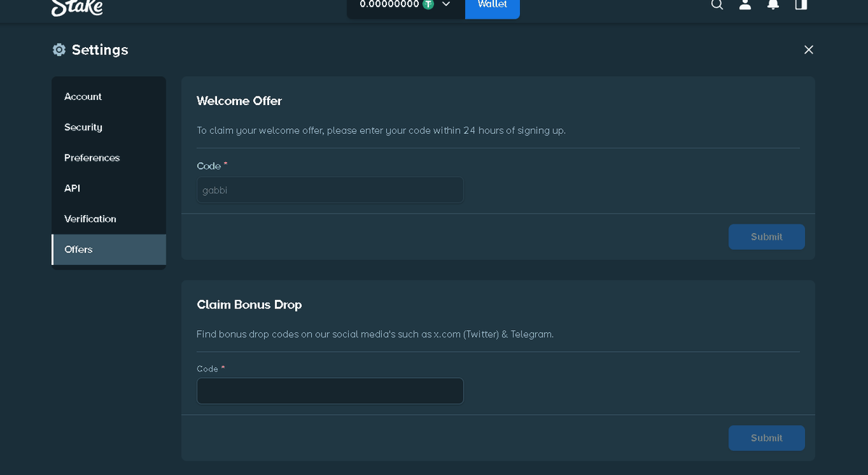Open the search magnifier icon
Screen dimensions: 868x475
click(x=717, y=4)
